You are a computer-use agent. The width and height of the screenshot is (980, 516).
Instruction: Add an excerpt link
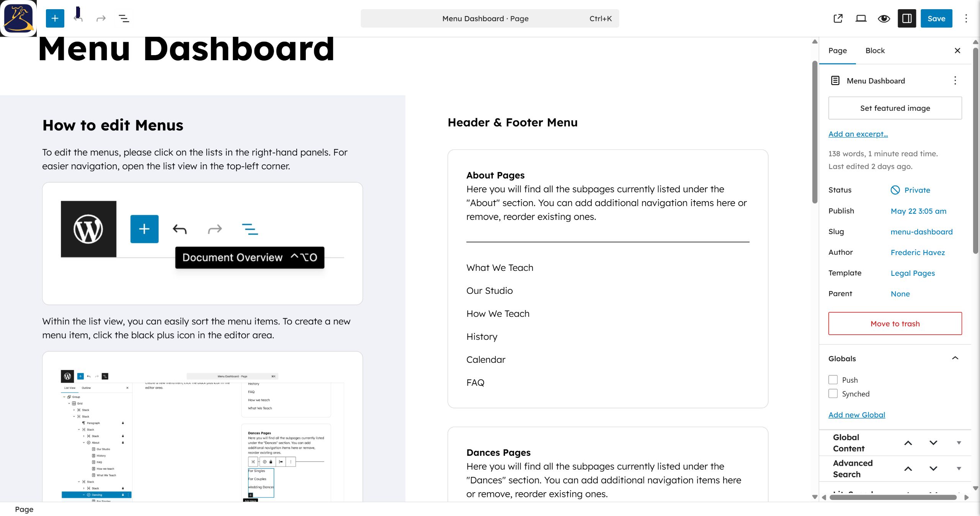tap(858, 134)
